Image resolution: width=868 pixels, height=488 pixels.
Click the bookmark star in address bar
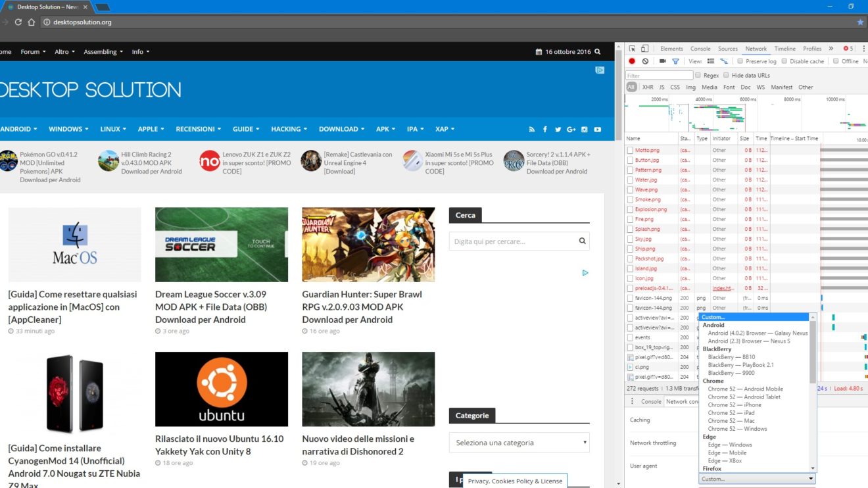click(x=860, y=22)
